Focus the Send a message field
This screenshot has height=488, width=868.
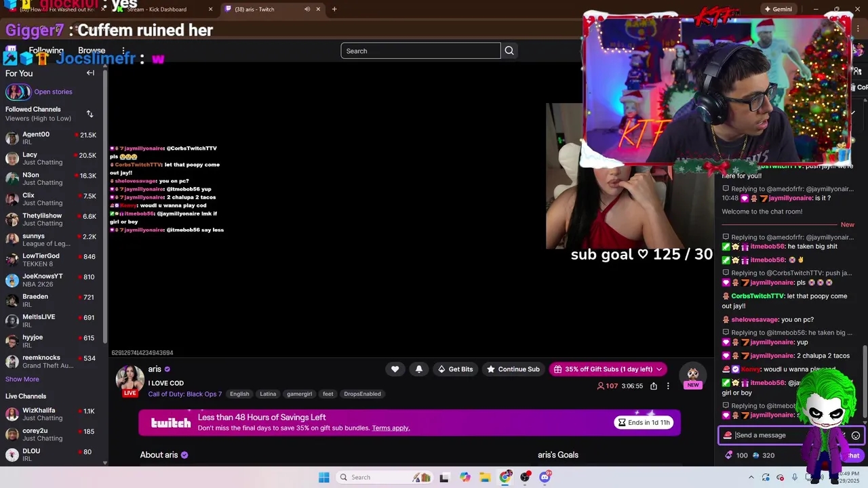click(x=790, y=436)
